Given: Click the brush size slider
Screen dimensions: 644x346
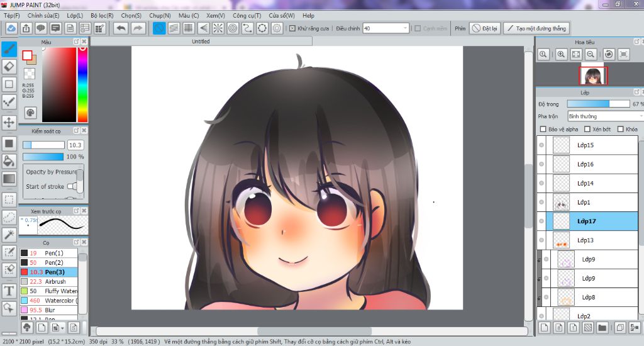Looking at the screenshot, I should [x=43, y=145].
